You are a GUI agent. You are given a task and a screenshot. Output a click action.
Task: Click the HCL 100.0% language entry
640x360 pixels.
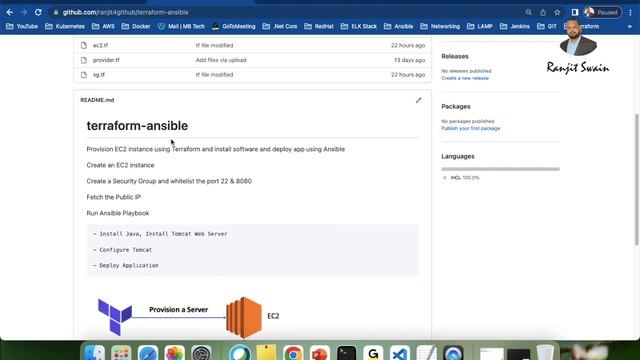coord(462,178)
